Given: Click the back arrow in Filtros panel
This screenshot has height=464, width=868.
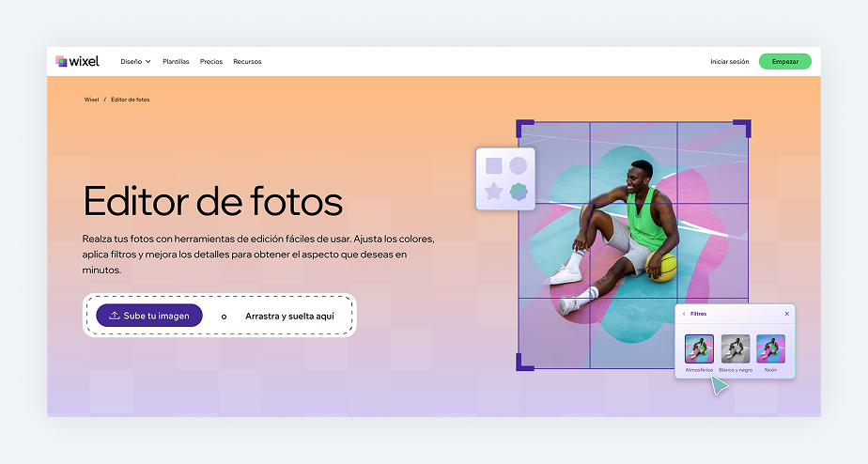Looking at the screenshot, I should (684, 314).
